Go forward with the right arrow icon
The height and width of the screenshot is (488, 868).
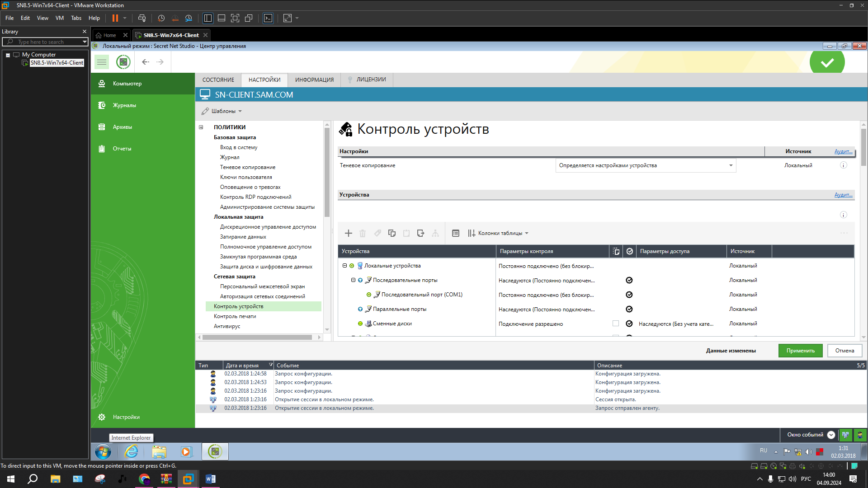(x=160, y=62)
